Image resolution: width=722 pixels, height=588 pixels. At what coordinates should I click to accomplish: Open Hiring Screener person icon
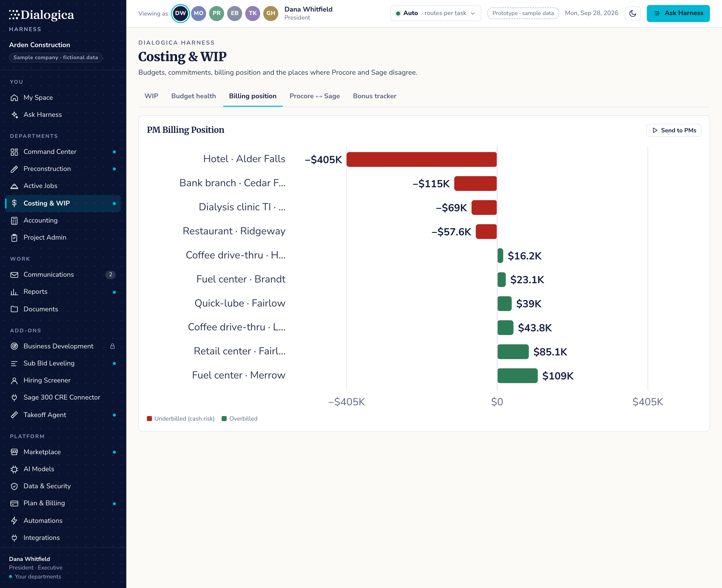click(14, 381)
